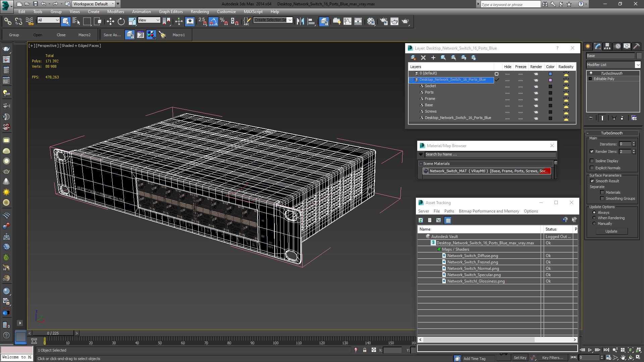Select the Rotate tool in main toolbar
Image resolution: width=644 pixels, height=362 pixels.
[121, 21]
